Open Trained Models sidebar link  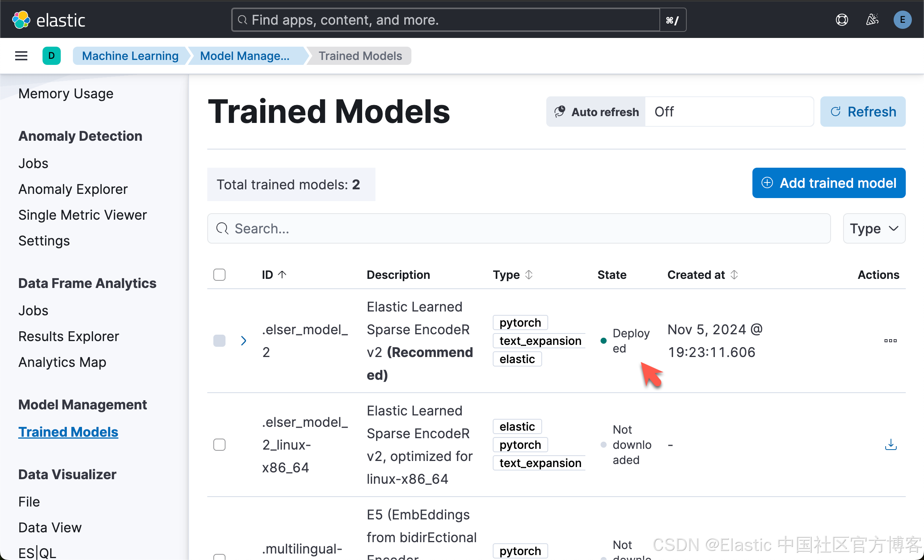[x=68, y=432]
